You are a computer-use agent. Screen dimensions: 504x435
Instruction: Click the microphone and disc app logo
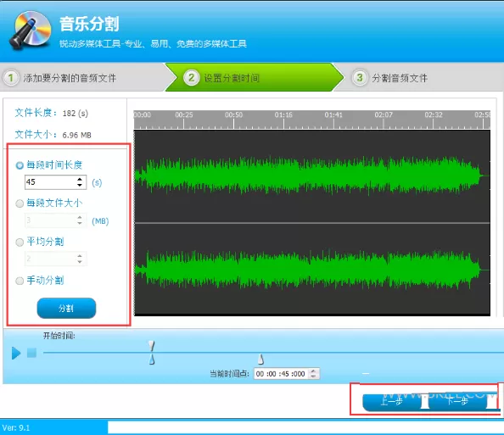tap(30, 31)
